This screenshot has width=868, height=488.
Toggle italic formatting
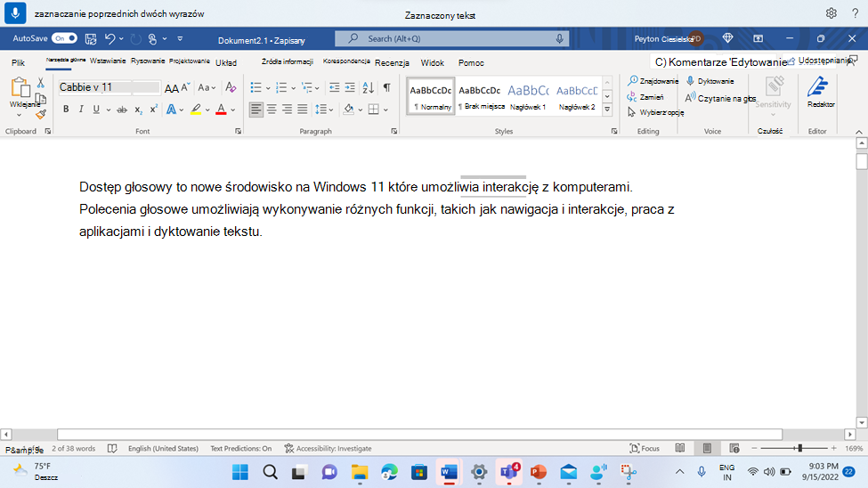pyautogui.click(x=81, y=110)
